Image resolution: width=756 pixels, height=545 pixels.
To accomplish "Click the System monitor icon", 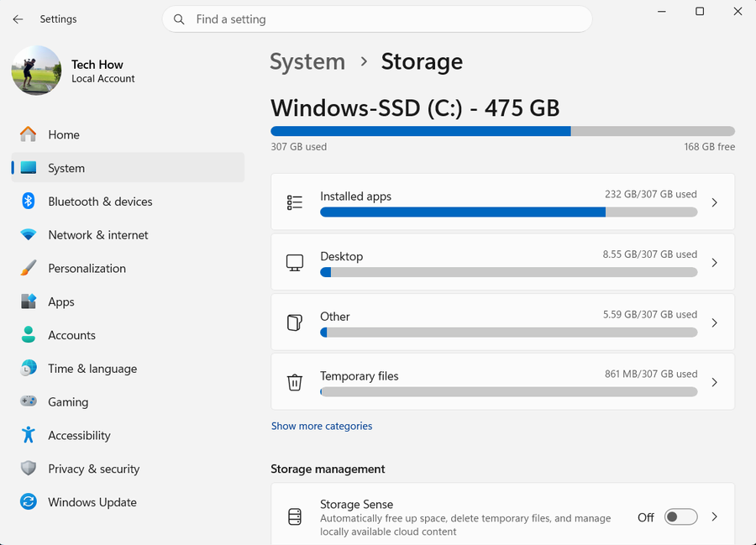I will coord(29,168).
